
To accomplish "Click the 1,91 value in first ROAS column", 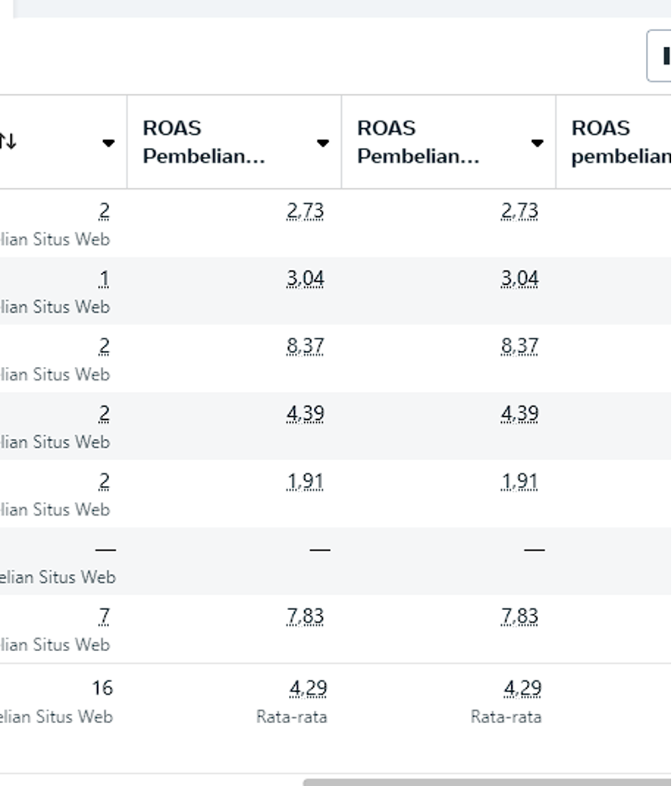I will [305, 482].
